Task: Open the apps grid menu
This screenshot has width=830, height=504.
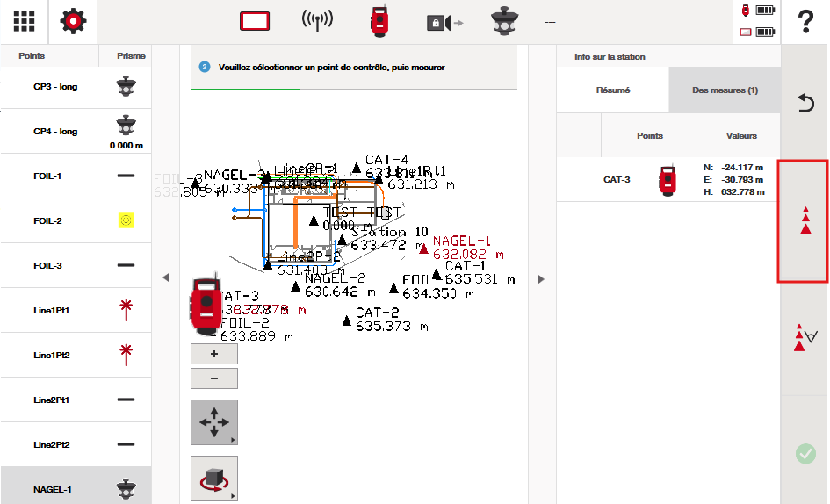Action: tap(25, 22)
